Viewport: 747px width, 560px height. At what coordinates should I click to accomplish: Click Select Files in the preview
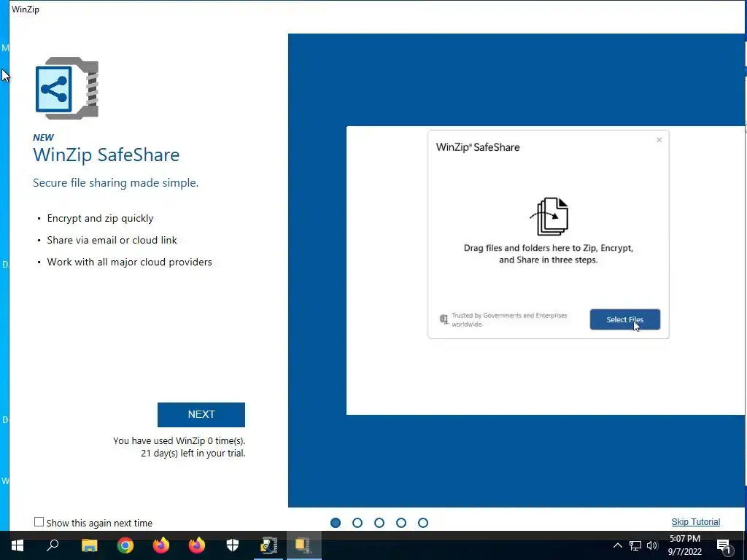(x=625, y=319)
